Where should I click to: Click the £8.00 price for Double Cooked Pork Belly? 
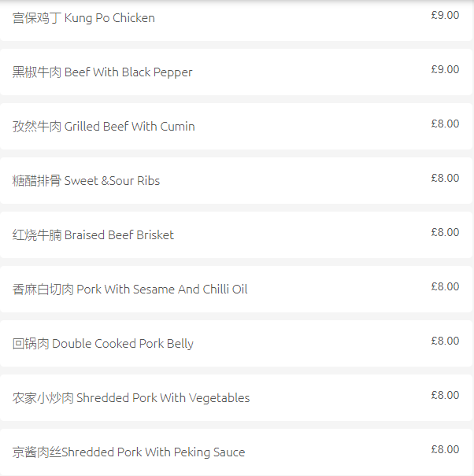pyautogui.click(x=445, y=341)
